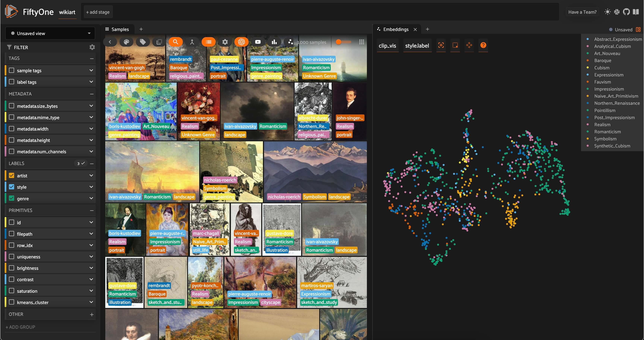Image resolution: width=644 pixels, height=340 pixels.
Task: Click ADD GROUP in the sidebar
Action: coord(20,327)
